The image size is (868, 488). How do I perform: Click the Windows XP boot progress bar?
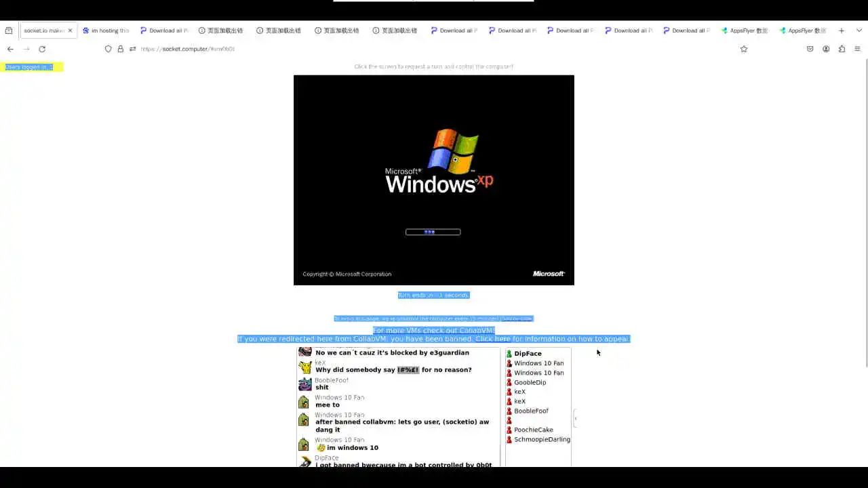coord(433,232)
